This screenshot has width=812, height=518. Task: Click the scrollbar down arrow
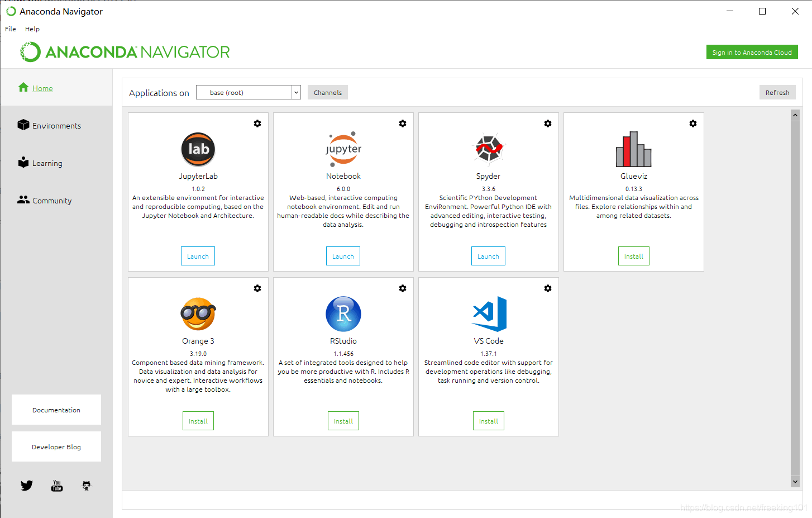[795, 481]
